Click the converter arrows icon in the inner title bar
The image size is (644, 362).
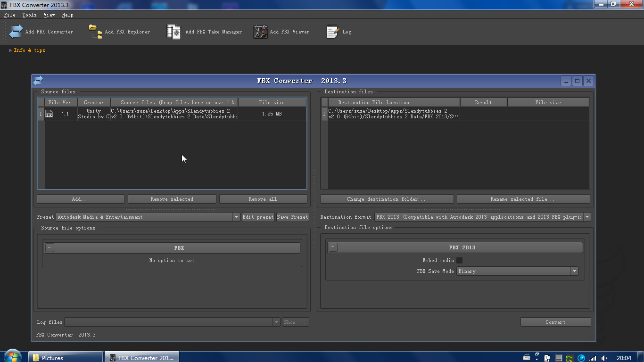[x=38, y=81]
